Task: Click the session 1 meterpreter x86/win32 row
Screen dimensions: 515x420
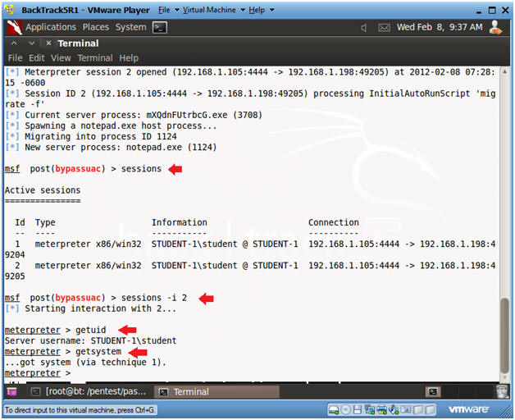Action: 250,249
